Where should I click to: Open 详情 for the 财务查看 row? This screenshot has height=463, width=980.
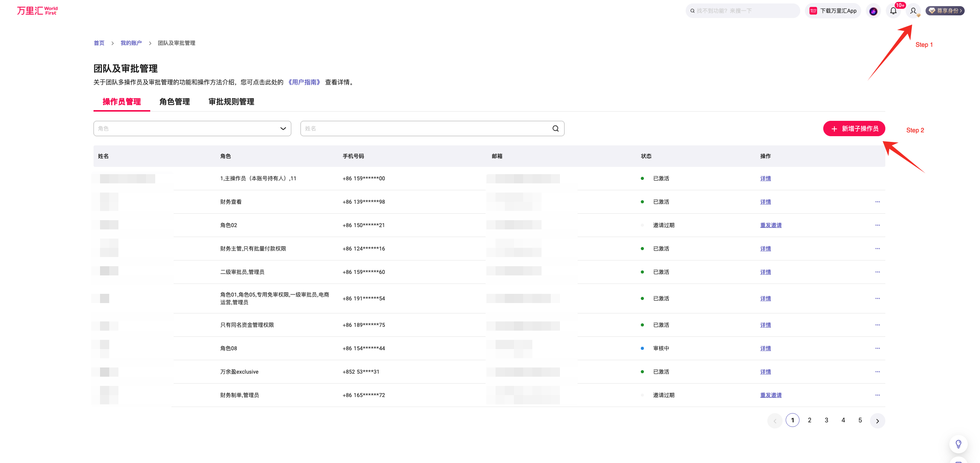coord(765,202)
